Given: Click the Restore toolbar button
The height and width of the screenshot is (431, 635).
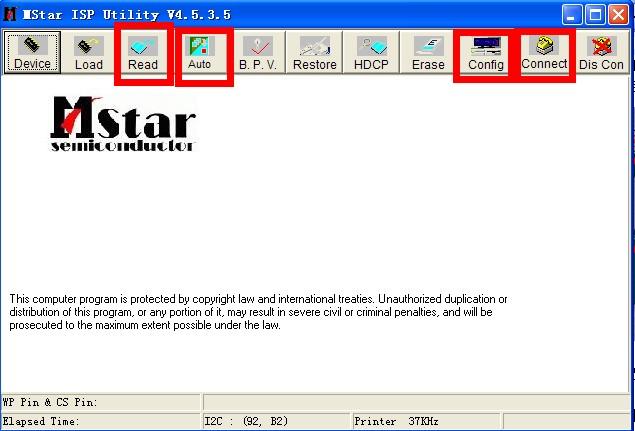Looking at the screenshot, I should click(x=315, y=53).
